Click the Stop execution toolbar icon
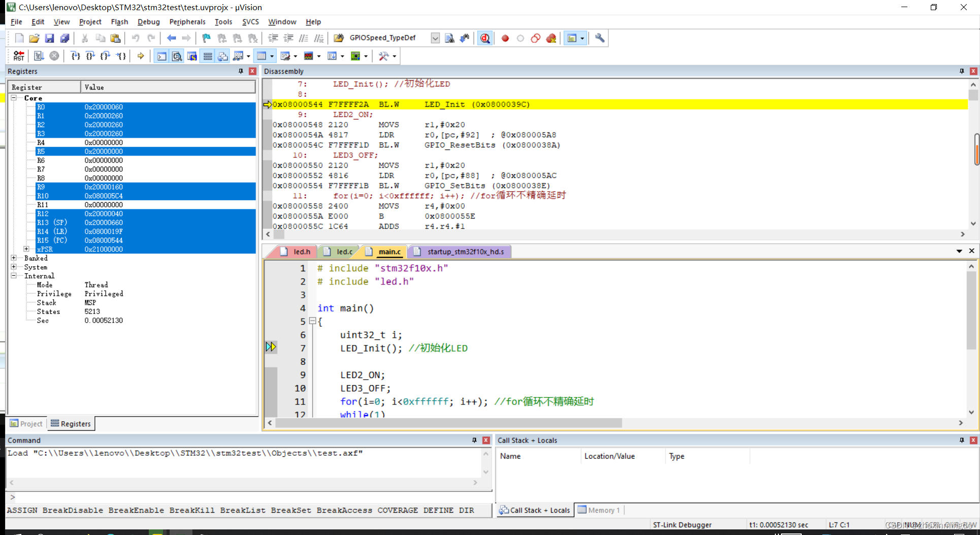This screenshot has height=535, width=980. (x=54, y=56)
